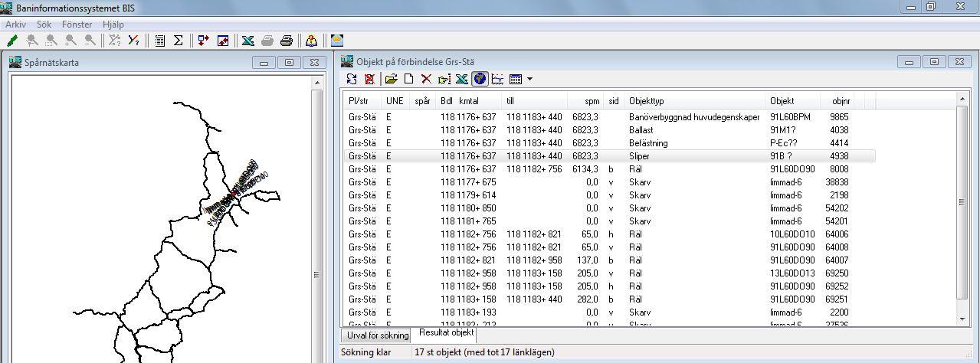The image size is (980, 363).
Task: Open the dropdown arrow beside table grid icon
Action: (529, 78)
